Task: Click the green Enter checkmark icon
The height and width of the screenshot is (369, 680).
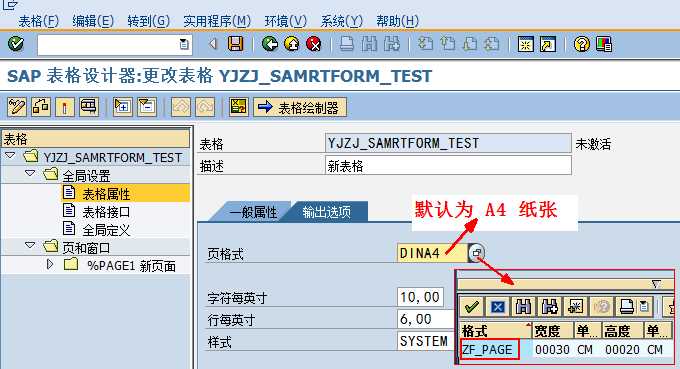Action: [x=16, y=44]
